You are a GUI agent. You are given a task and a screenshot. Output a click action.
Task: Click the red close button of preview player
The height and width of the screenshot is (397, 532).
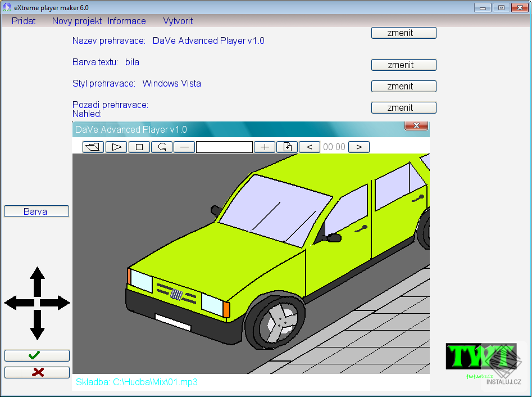416,125
